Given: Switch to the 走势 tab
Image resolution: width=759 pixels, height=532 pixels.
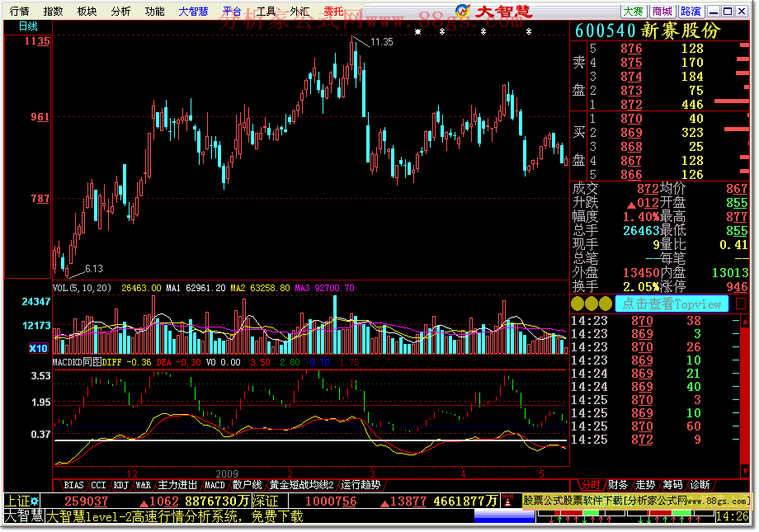Looking at the screenshot, I should (x=645, y=485).
